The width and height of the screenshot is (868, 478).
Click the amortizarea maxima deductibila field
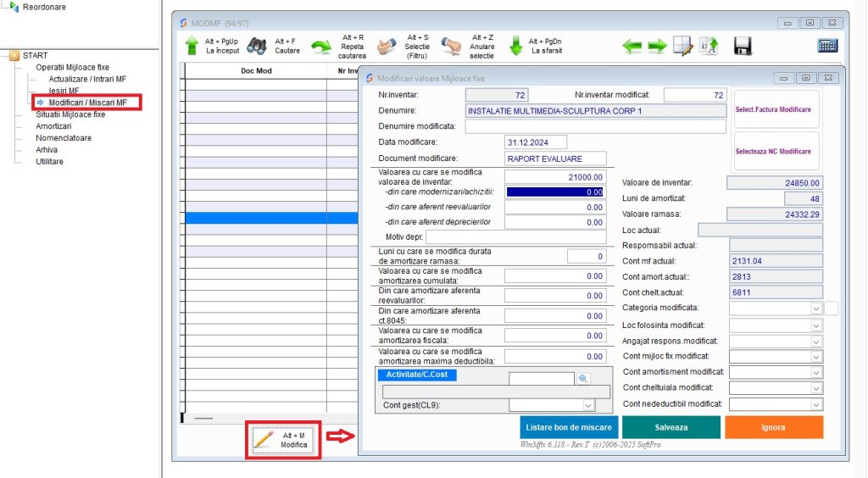coord(555,356)
